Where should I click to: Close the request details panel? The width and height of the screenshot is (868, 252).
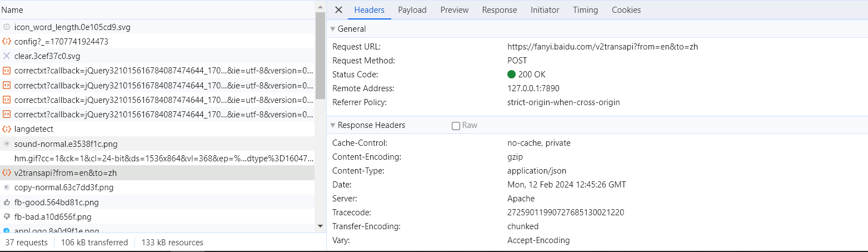click(338, 10)
